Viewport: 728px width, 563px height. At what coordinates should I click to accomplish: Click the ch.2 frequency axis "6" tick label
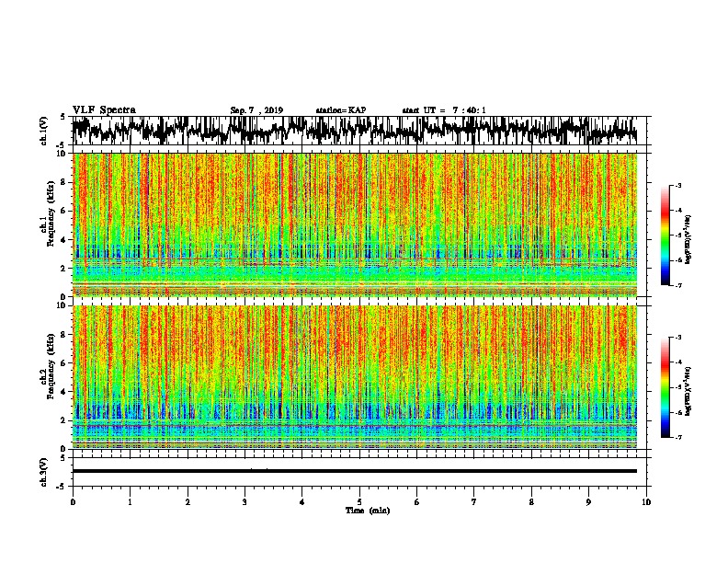pos(64,363)
